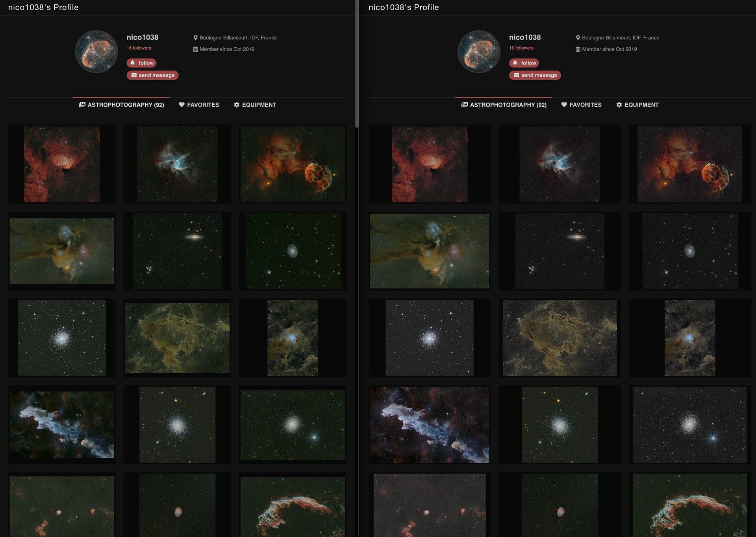
Task: Click envelope icon in left send message button
Action: point(134,75)
